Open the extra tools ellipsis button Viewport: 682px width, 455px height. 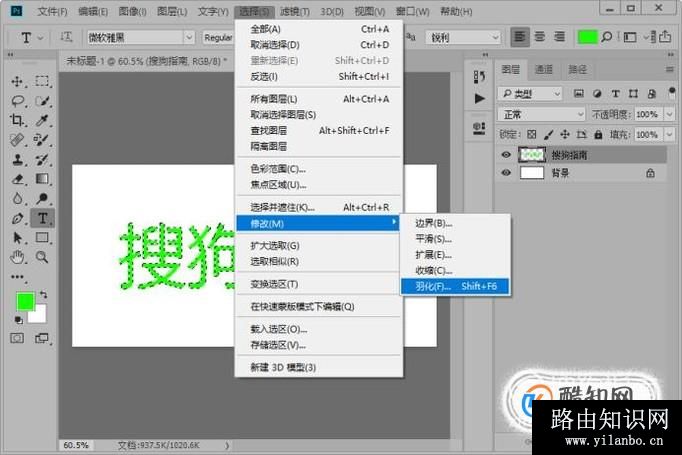[17, 277]
